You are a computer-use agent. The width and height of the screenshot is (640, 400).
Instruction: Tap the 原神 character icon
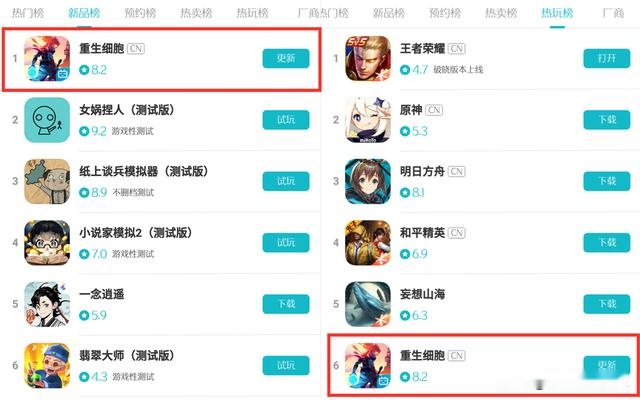click(368, 120)
